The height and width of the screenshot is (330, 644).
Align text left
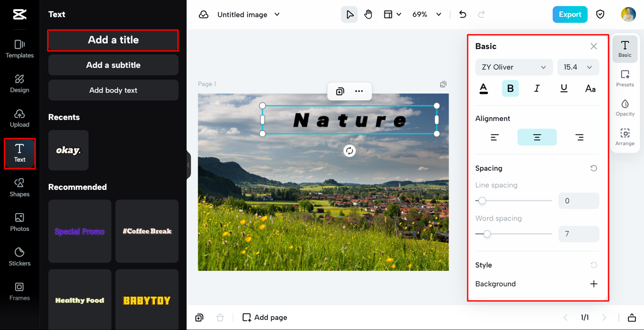(x=495, y=137)
